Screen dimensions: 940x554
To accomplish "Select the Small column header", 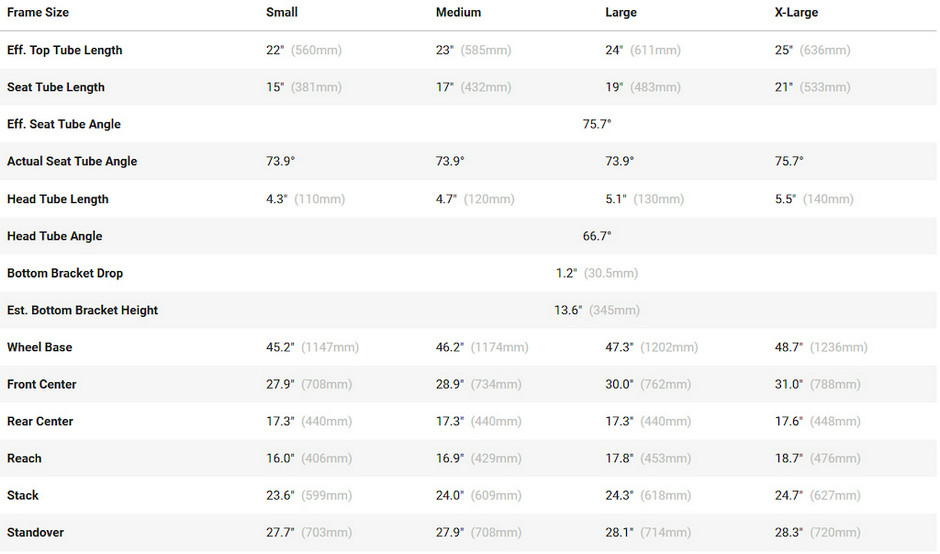I will 282,12.
